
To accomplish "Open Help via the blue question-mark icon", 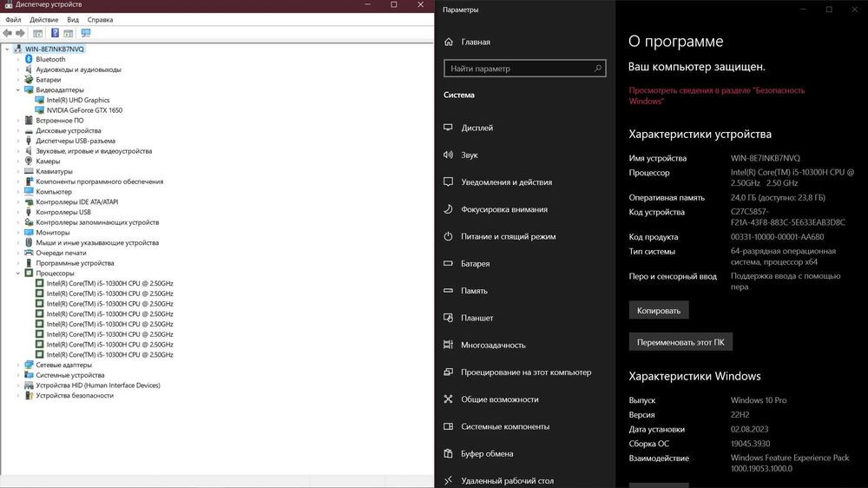I will 55,33.
